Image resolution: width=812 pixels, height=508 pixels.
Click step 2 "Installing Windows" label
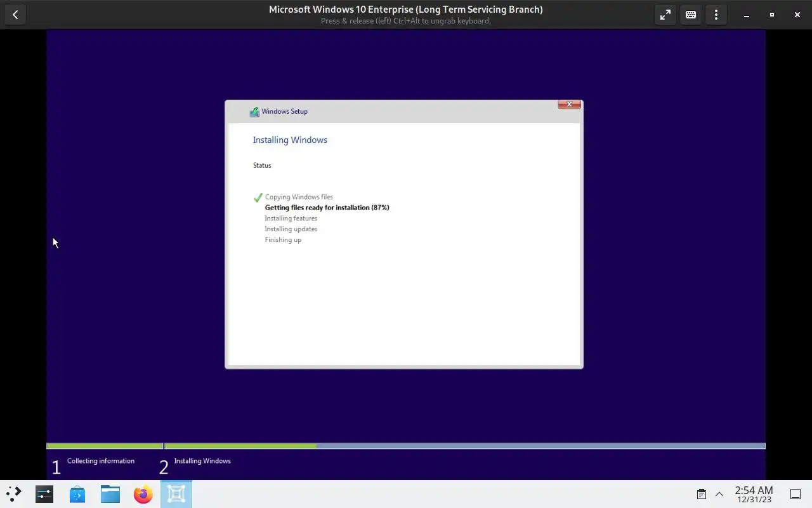[202, 461]
